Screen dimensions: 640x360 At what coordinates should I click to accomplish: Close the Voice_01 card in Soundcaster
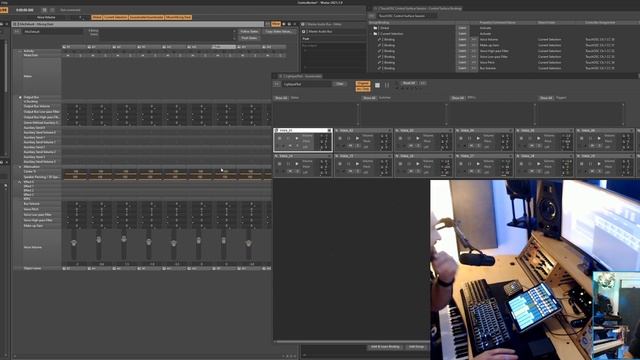(329, 131)
